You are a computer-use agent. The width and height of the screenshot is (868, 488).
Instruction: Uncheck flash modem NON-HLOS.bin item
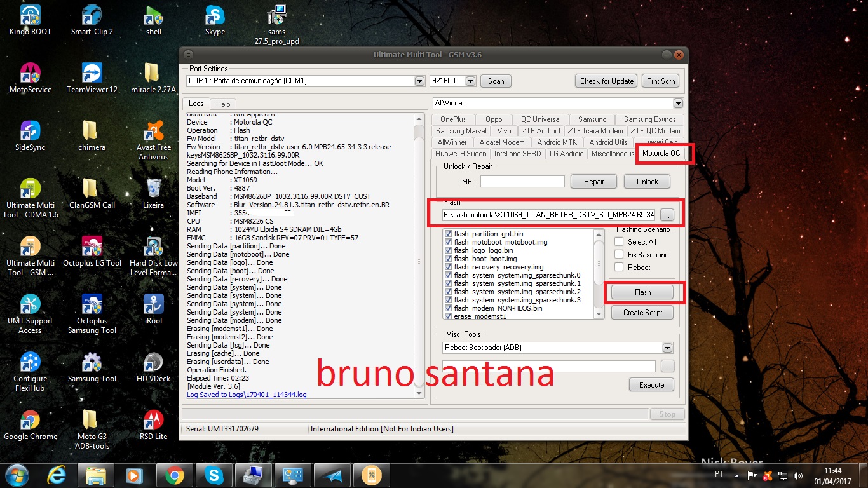[449, 308]
